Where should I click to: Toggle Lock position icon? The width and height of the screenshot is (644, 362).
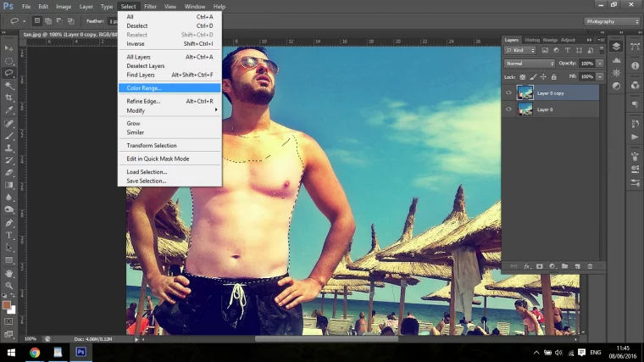pyautogui.click(x=543, y=77)
